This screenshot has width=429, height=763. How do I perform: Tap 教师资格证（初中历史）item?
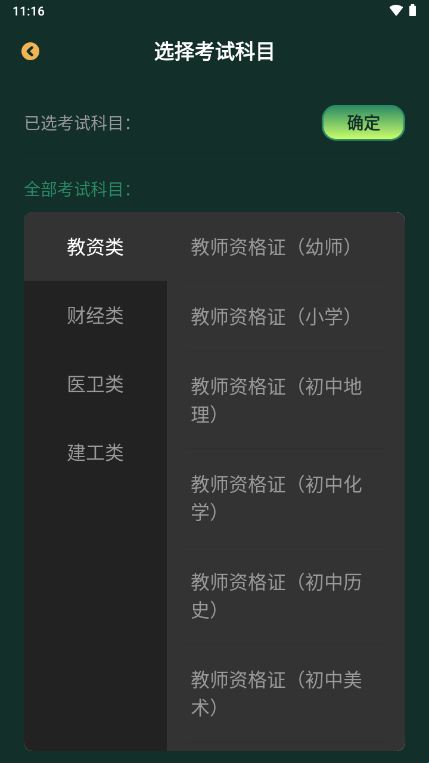click(x=286, y=596)
